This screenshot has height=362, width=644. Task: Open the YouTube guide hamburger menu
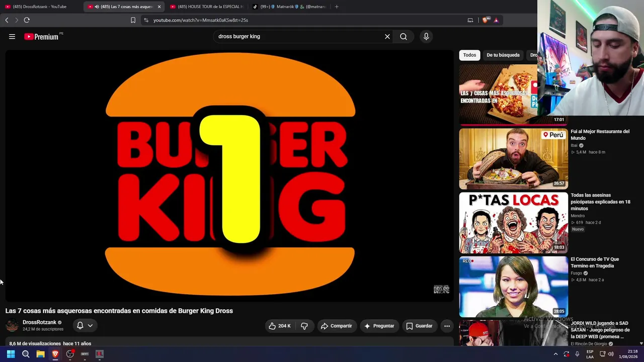[x=12, y=36]
